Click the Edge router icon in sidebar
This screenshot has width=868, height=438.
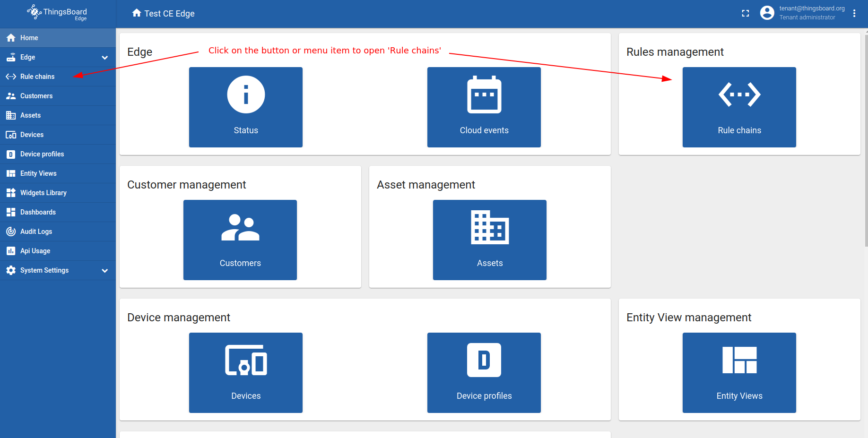(11, 57)
